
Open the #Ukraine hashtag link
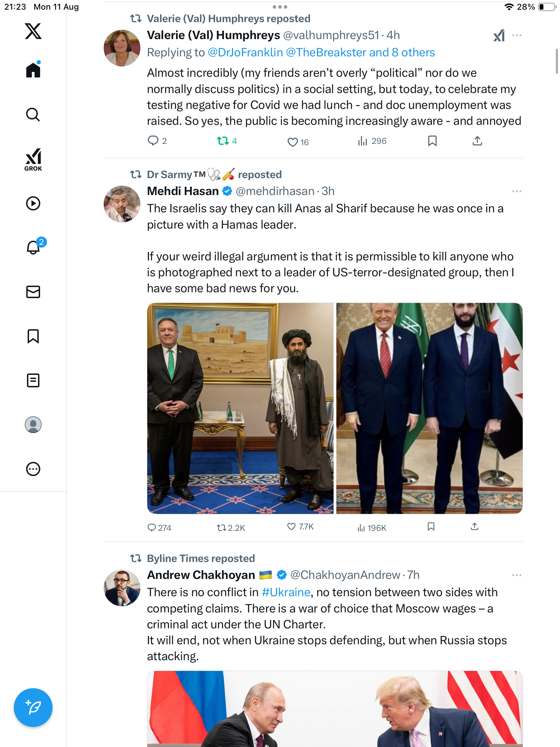pos(286,592)
